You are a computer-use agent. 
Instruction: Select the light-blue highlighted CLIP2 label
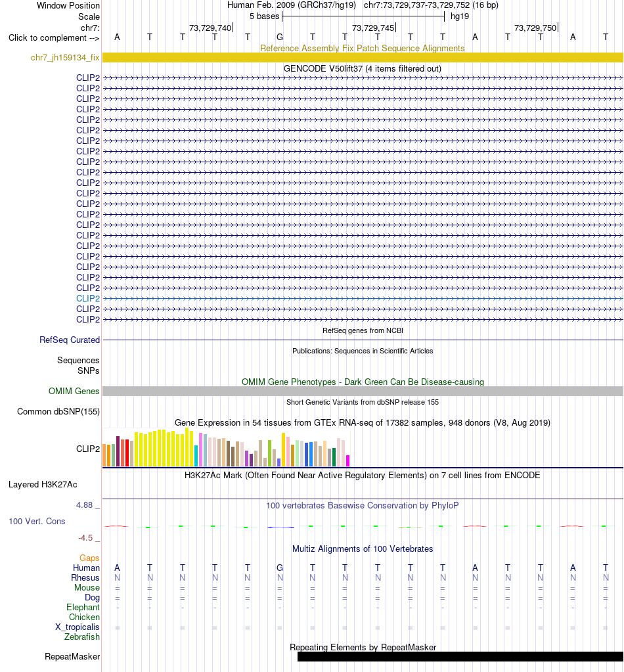coord(88,298)
